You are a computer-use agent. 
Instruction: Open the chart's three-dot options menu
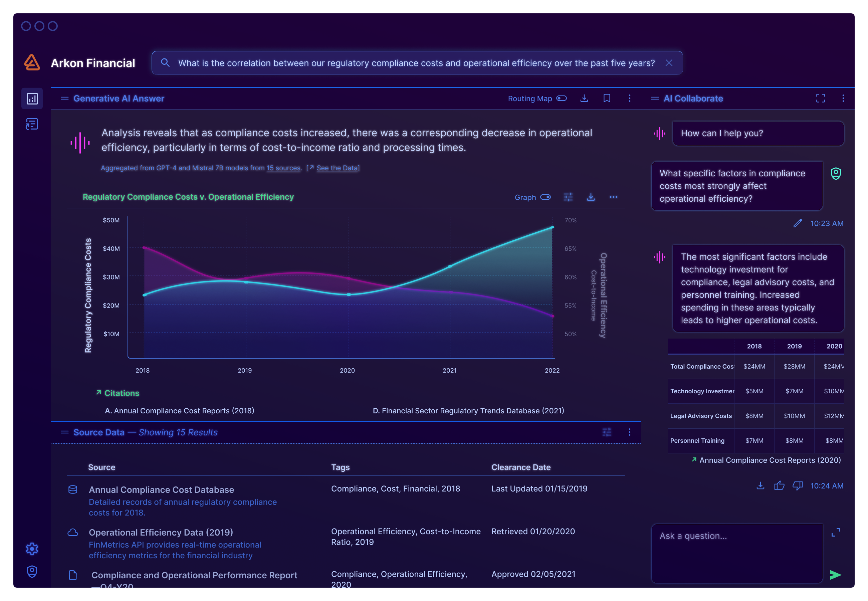(614, 197)
